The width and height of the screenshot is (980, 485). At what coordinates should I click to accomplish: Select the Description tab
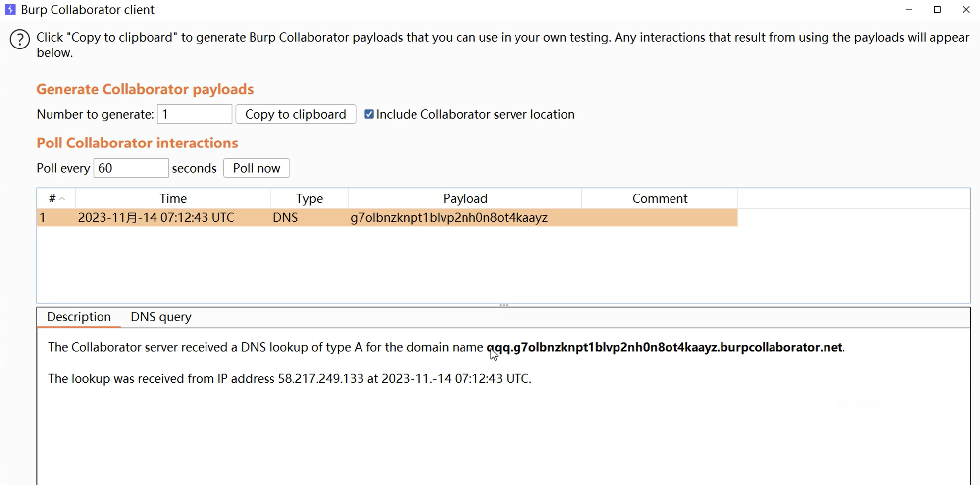[79, 317]
